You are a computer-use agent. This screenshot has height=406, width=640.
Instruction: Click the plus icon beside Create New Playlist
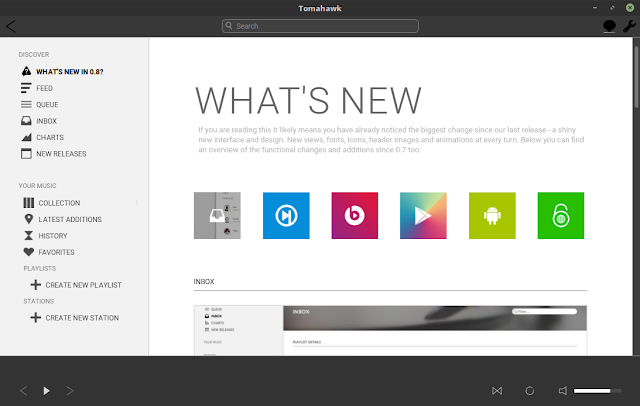[x=36, y=285]
